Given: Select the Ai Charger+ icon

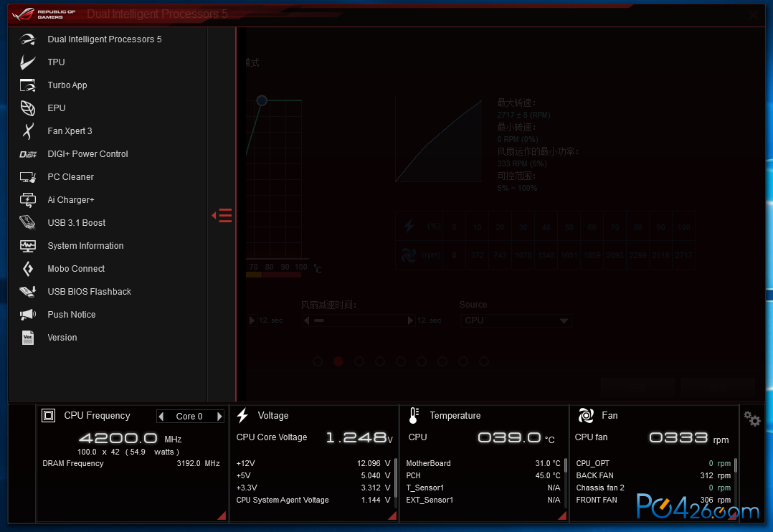Looking at the screenshot, I should tap(27, 200).
